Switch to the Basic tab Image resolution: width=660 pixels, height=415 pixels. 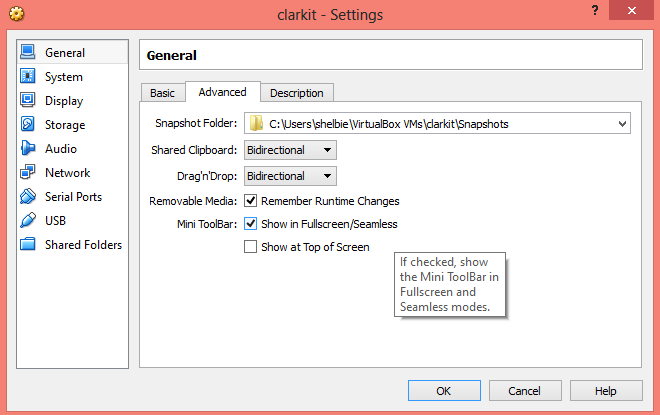162,93
